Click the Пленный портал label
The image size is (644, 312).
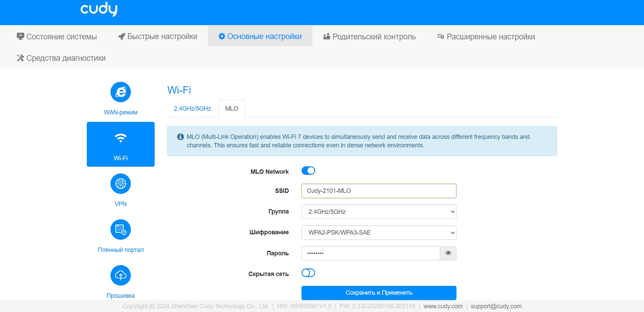121,250
